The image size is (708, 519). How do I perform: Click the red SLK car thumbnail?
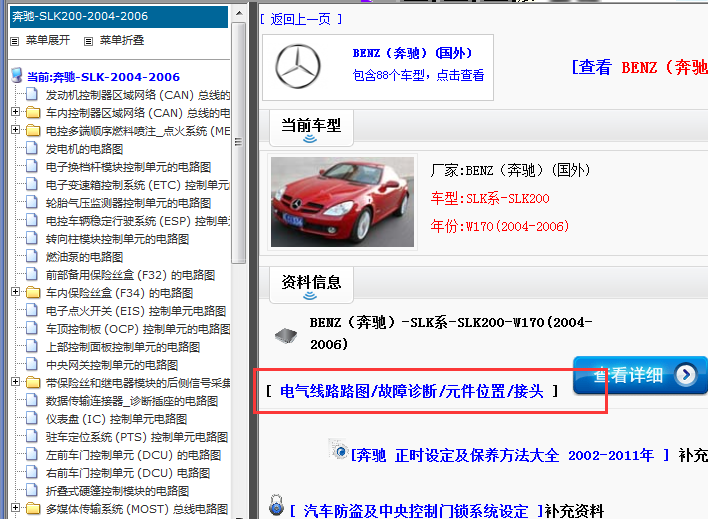342,202
